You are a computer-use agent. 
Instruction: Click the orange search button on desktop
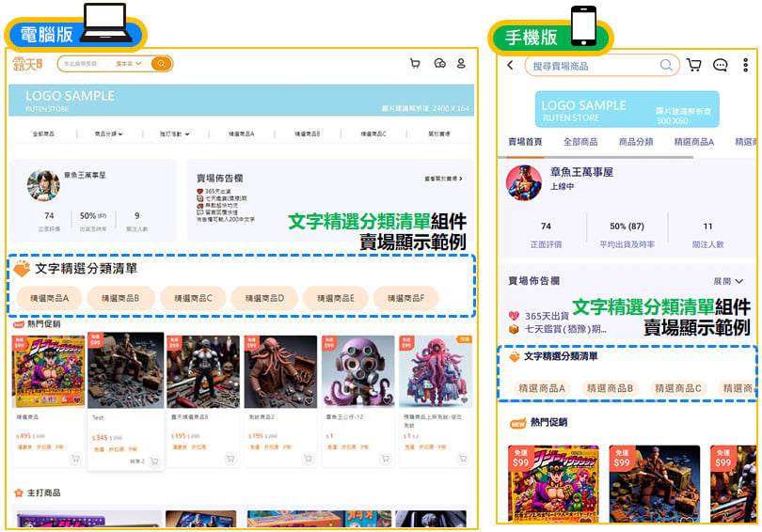tap(162, 64)
